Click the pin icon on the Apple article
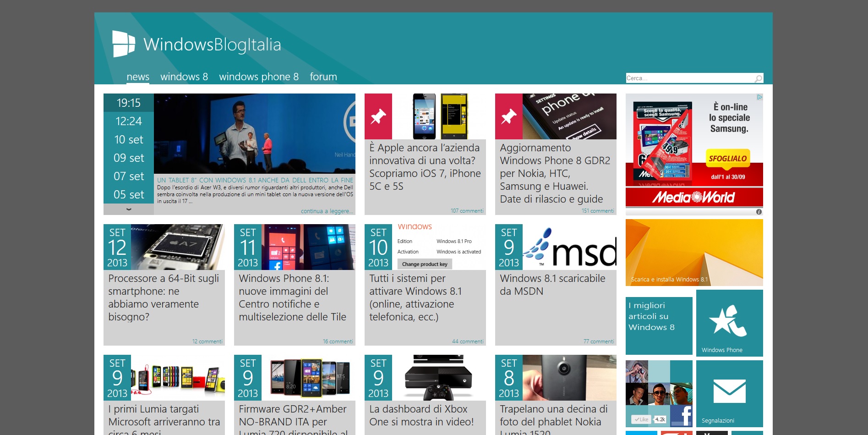The width and height of the screenshot is (868, 435). [378, 116]
